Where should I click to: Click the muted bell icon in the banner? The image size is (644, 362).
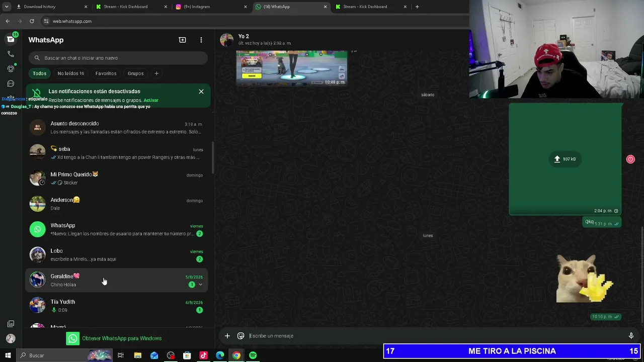(37, 93)
